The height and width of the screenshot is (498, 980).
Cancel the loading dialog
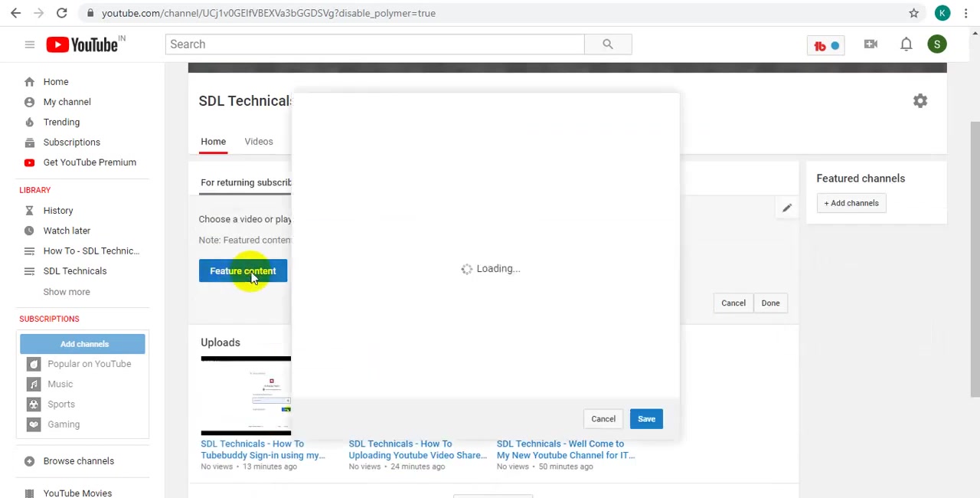pyautogui.click(x=603, y=419)
